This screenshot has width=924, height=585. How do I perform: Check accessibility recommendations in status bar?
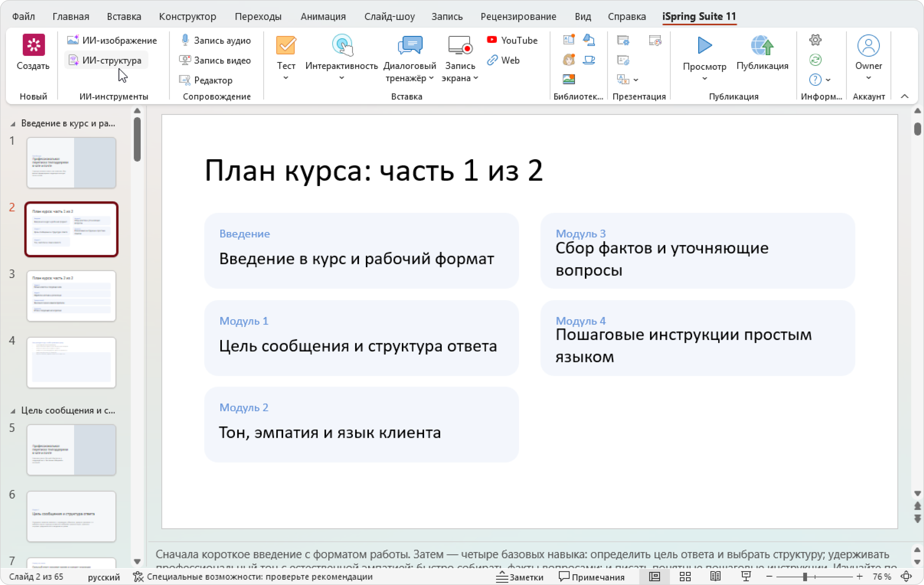click(x=253, y=577)
